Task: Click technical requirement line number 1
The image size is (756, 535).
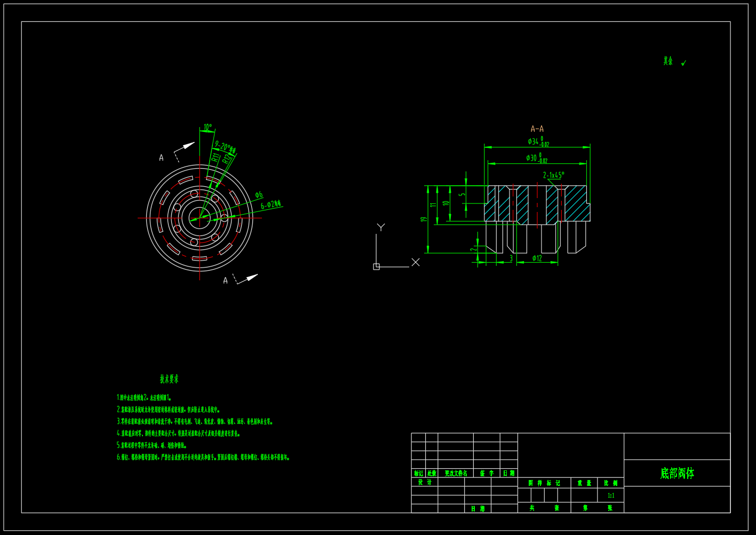Action: (x=144, y=398)
